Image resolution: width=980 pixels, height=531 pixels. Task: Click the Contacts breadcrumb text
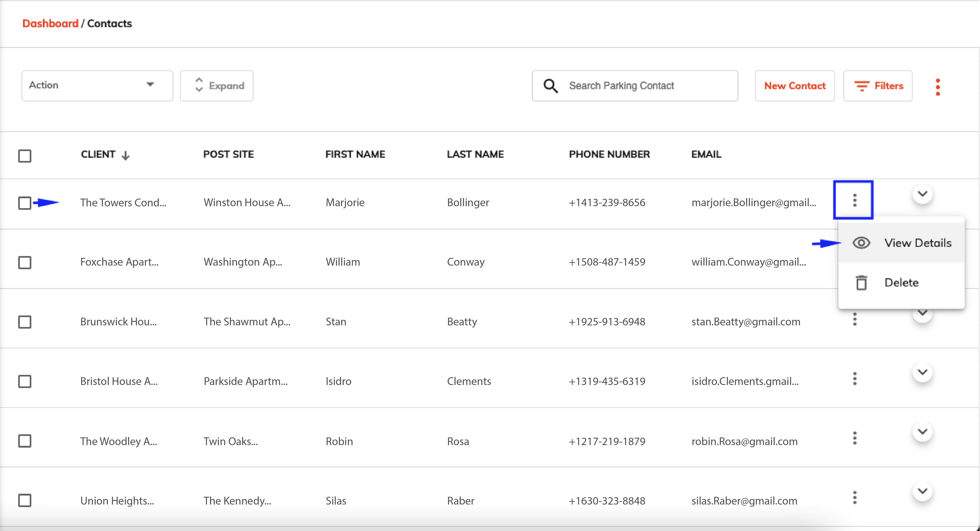[x=110, y=23]
